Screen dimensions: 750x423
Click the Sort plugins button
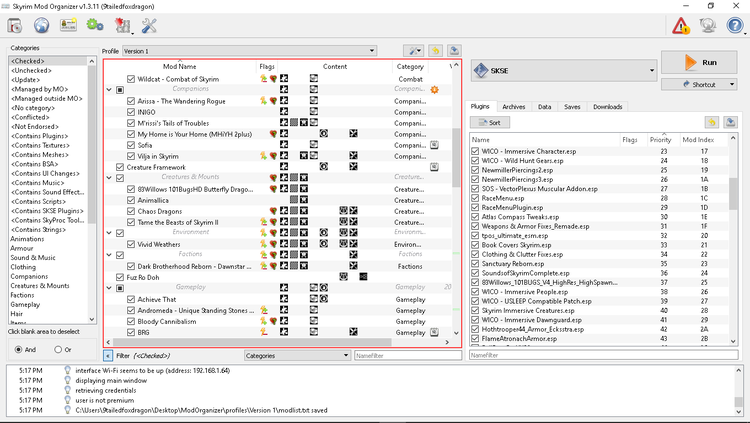click(490, 122)
